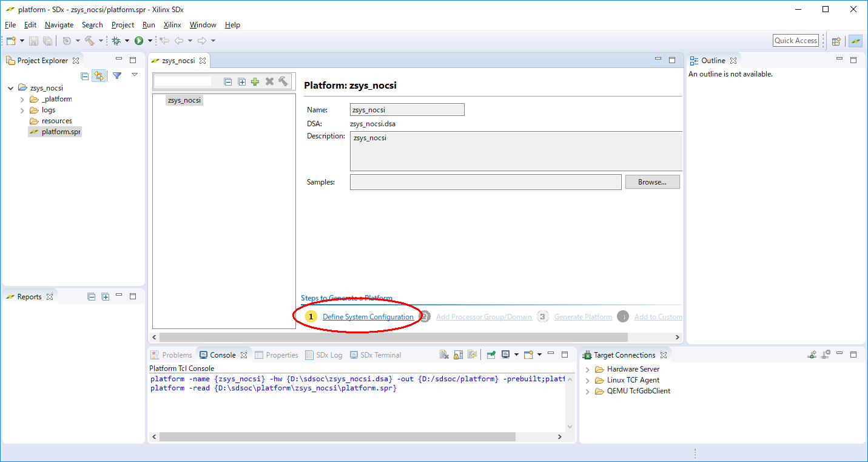The image size is (868, 462).
Task: Click the Samples input field
Action: pos(485,182)
